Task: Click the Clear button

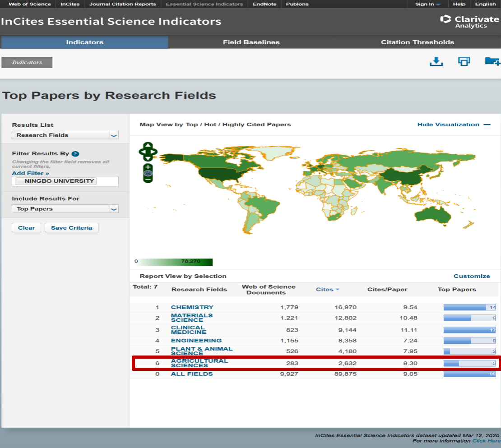Action: pyautogui.click(x=26, y=228)
